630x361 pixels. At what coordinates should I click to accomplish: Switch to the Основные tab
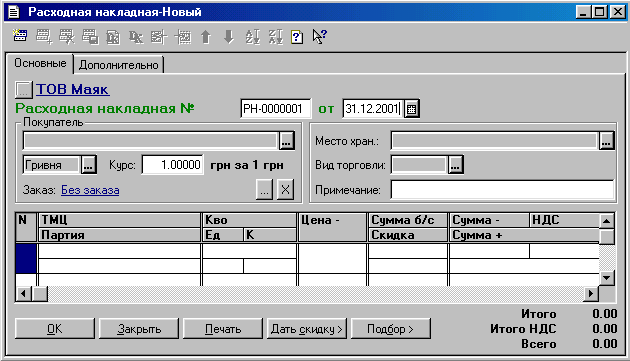(x=40, y=63)
